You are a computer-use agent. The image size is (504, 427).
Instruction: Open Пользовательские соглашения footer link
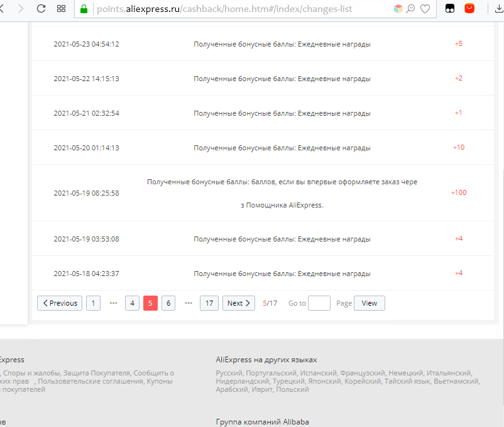pyautogui.click(x=91, y=381)
